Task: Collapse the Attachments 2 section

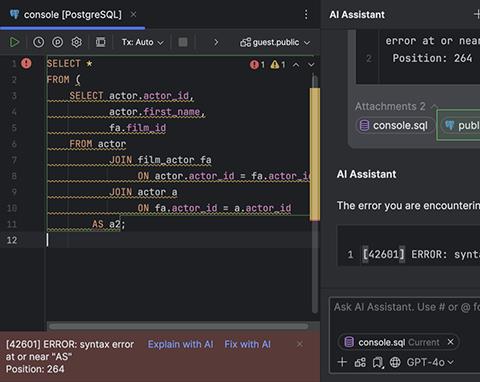Action: pos(396,106)
